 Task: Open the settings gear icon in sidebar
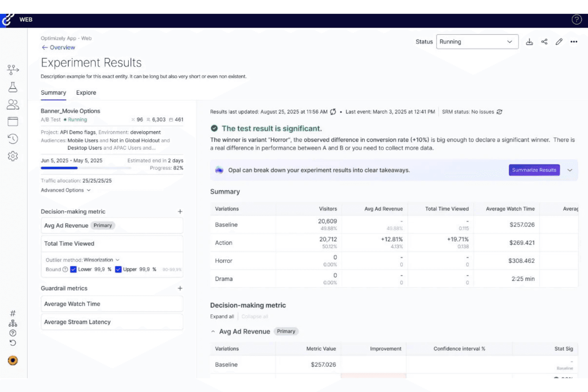13,156
